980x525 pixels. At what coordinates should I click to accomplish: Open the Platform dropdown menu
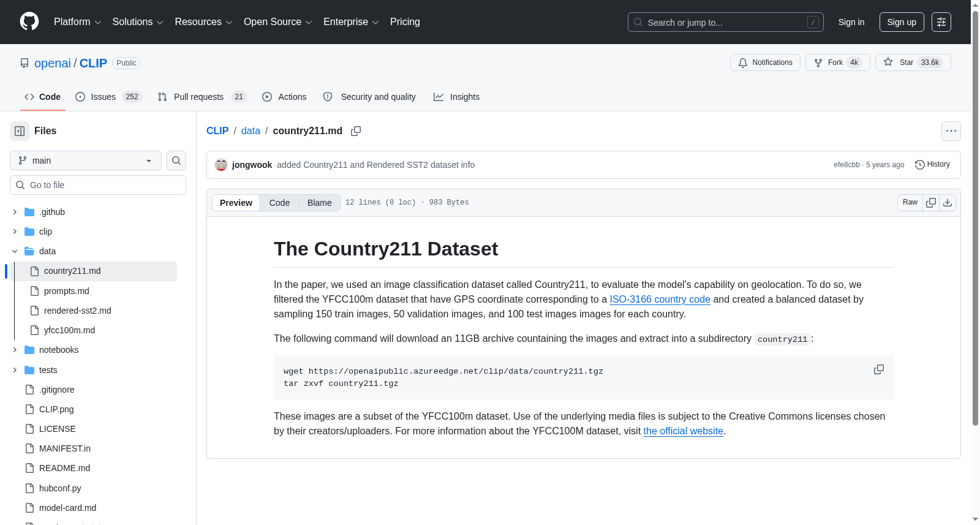point(78,22)
